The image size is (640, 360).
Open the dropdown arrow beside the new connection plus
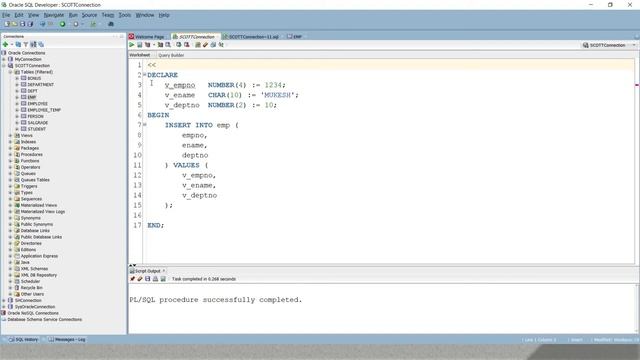(x=12, y=44)
